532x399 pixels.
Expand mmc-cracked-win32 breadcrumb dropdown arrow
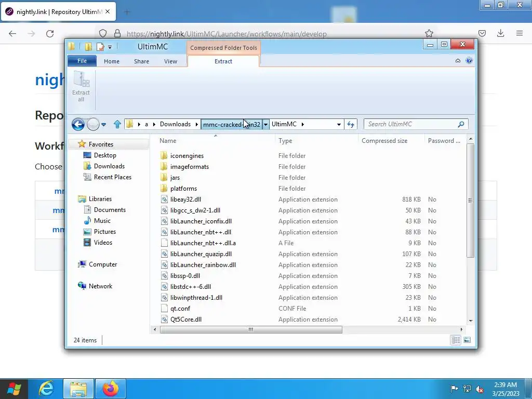[265, 125]
